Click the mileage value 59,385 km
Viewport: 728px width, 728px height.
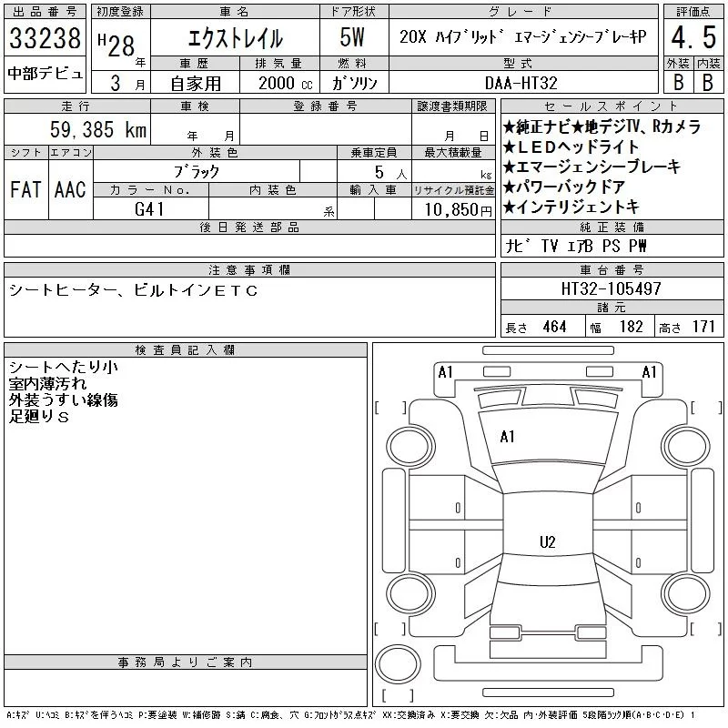[98, 129]
